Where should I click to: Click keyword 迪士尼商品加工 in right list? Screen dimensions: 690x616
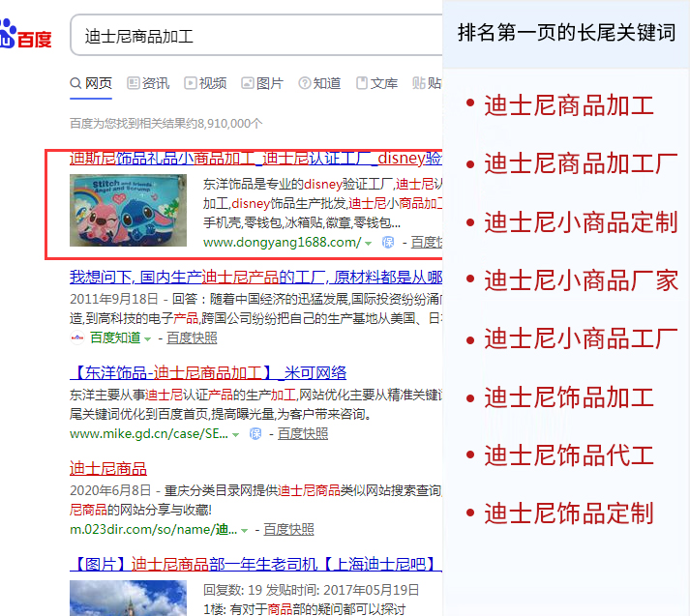[x=569, y=106]
